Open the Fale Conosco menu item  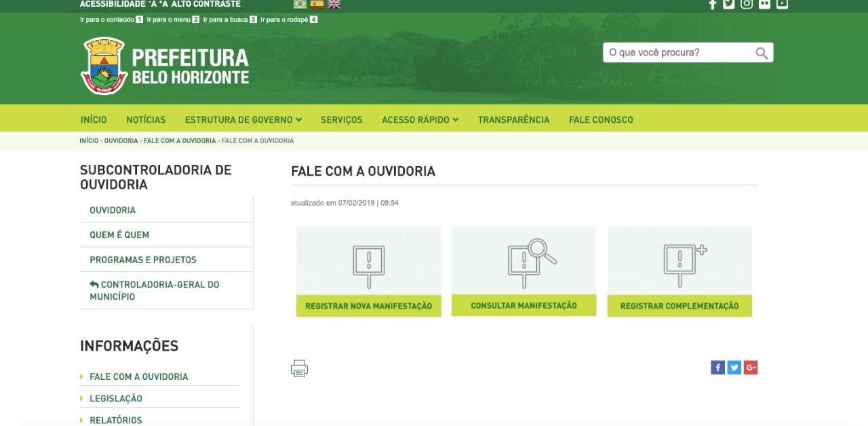(x=601, y=119)
